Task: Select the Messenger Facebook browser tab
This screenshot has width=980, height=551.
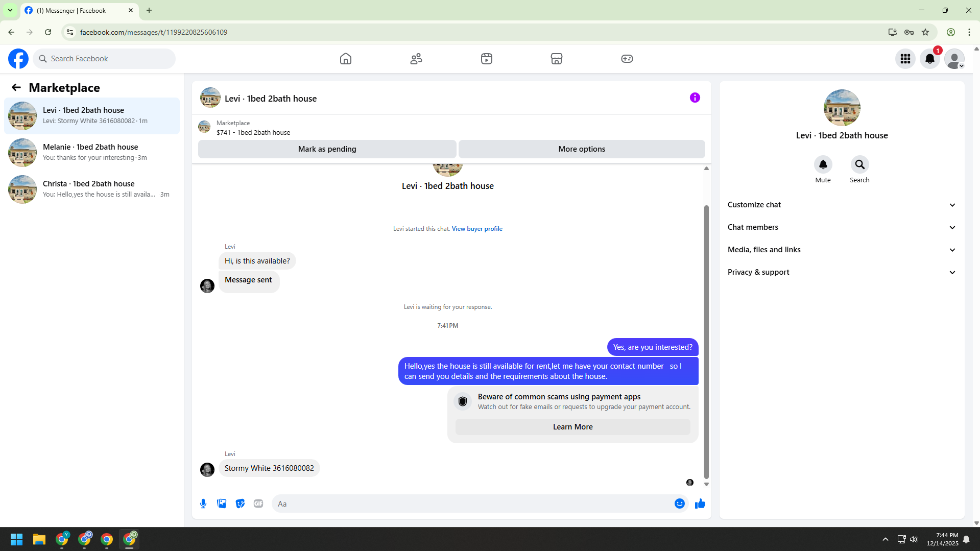Action: [x=79, y=10]
